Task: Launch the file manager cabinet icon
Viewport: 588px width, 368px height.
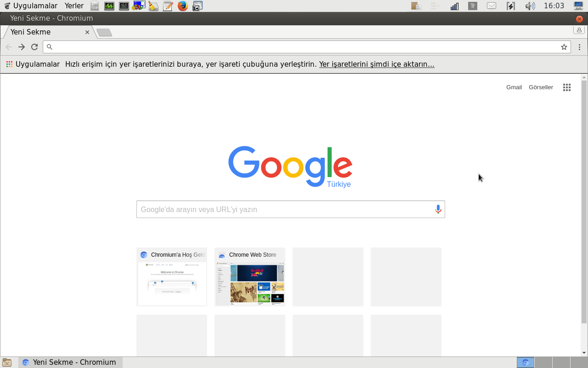Action: coord(95,6)
